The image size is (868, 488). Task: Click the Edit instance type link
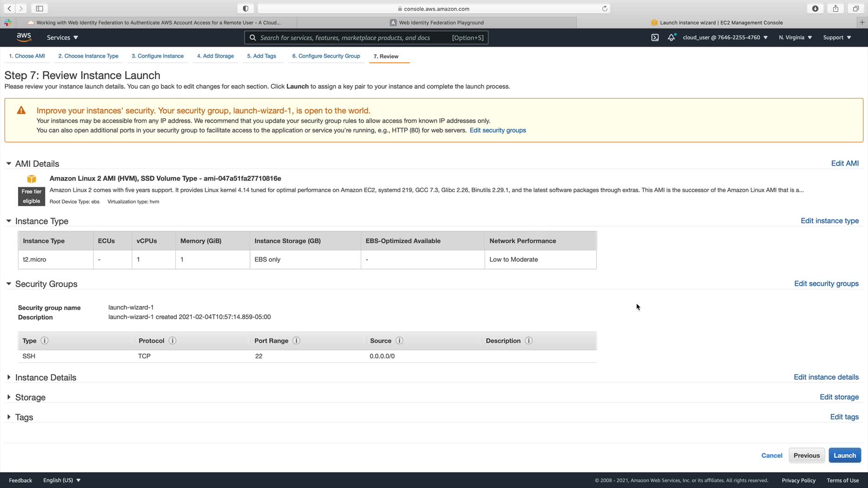pyautogui.click(x=830, y=221)
